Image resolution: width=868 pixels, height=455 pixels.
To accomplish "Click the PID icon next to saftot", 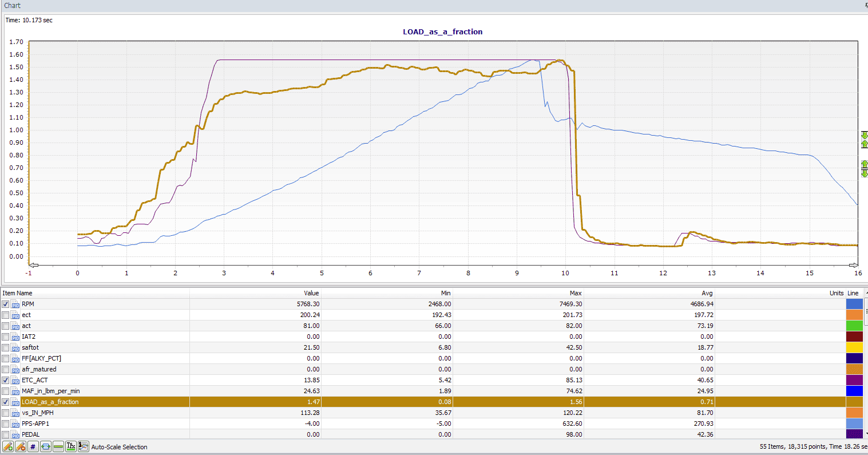I will point(15,348).
